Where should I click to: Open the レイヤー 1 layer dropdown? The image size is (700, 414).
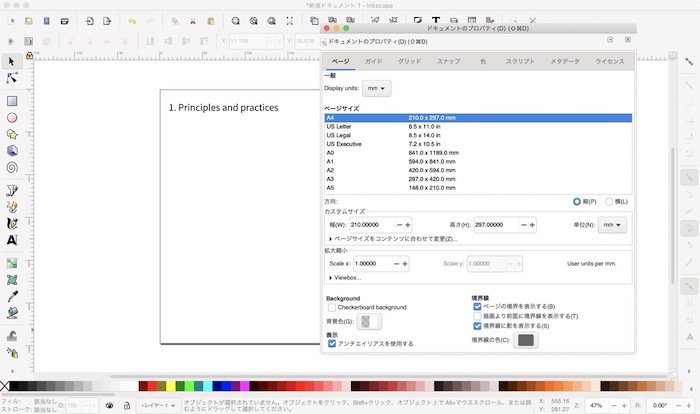[x=158, y=406]
